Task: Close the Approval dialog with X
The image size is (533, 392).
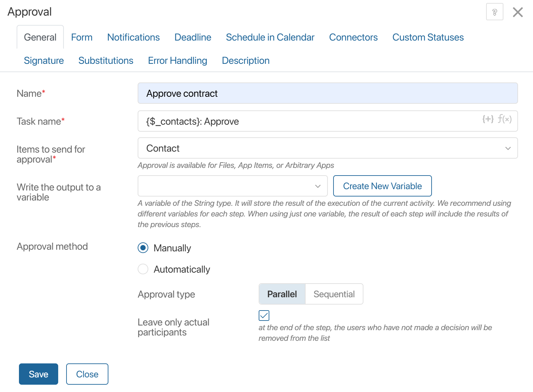Action: point(518,12)
